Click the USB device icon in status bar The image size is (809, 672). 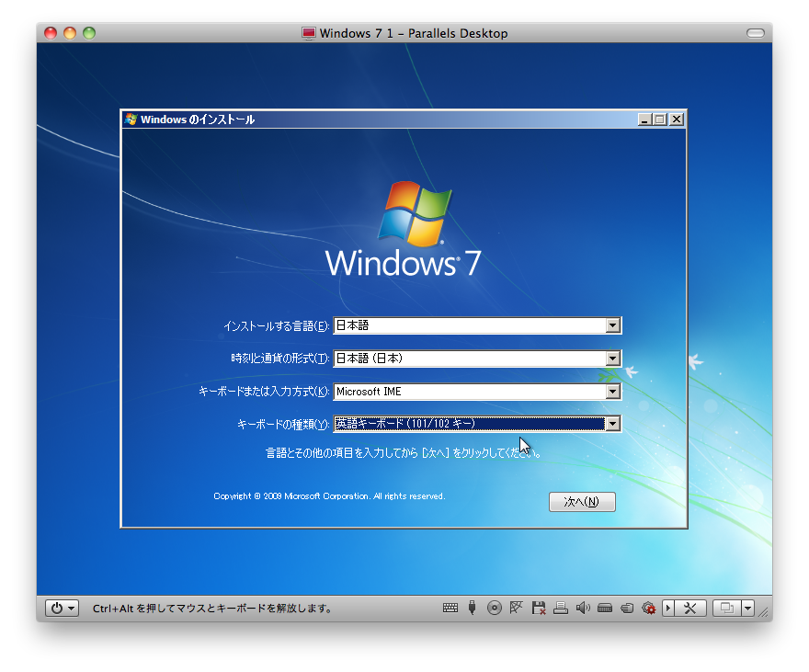[472, 608]
